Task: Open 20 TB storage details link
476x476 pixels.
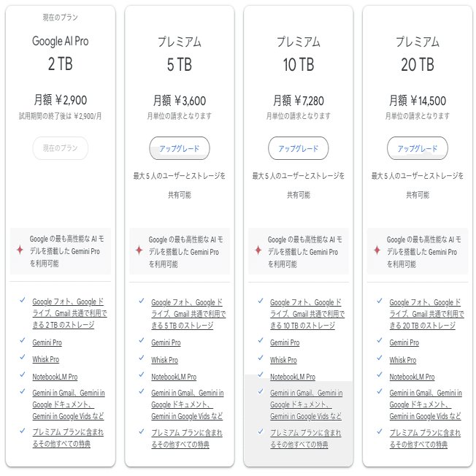Action: coord(427,314)
